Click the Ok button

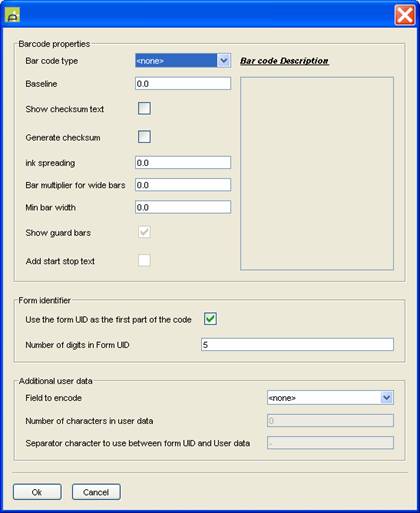pos(37,492)
